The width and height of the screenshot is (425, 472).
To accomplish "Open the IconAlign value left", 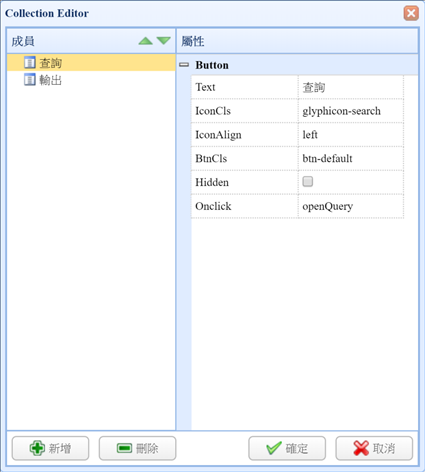I will tap(351, 135).
